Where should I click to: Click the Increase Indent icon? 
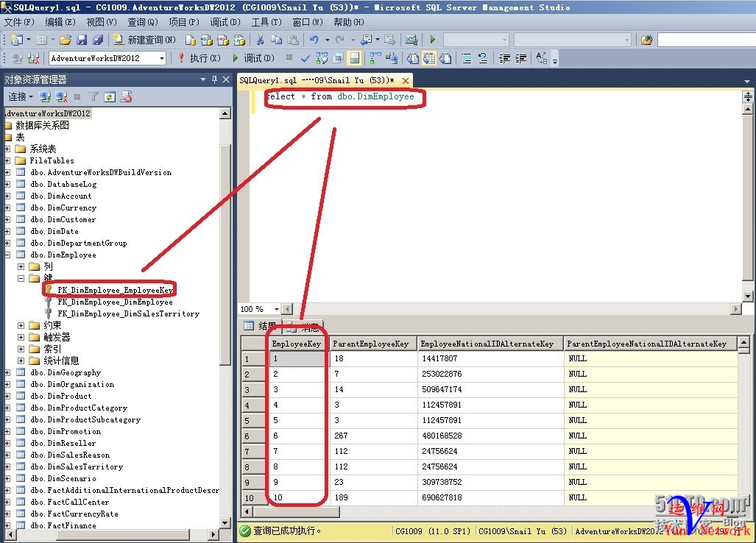point(520,58)
